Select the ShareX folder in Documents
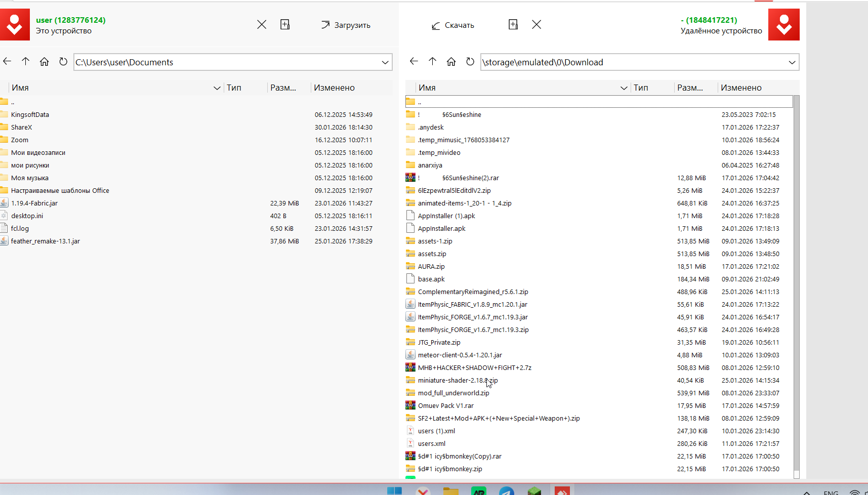Screen dimensions: 868x495 (x=21, y=128)
